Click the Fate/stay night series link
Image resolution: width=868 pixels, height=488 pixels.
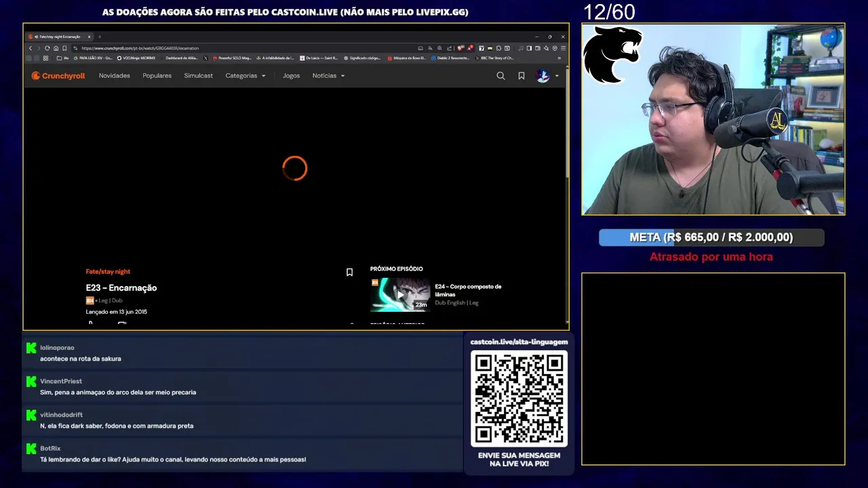[108, 272]
